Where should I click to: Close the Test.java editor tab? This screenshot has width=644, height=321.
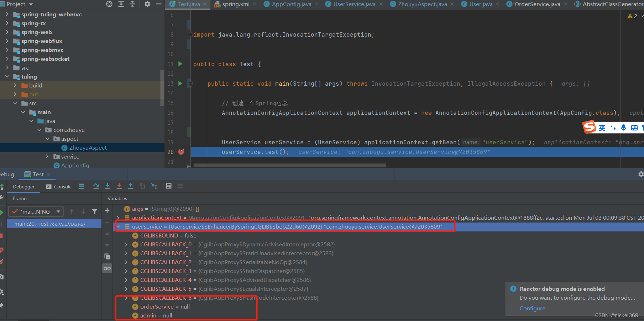[205, 4]
